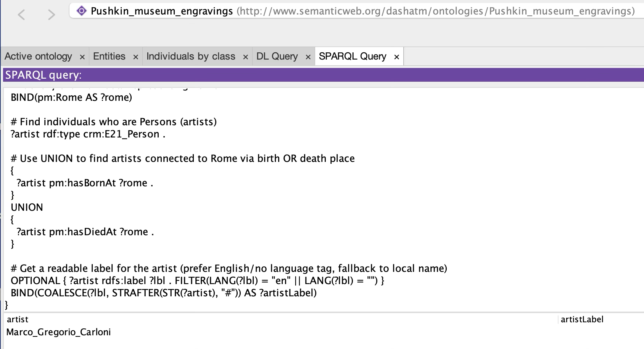Close the Entities tab

[135, 57]
